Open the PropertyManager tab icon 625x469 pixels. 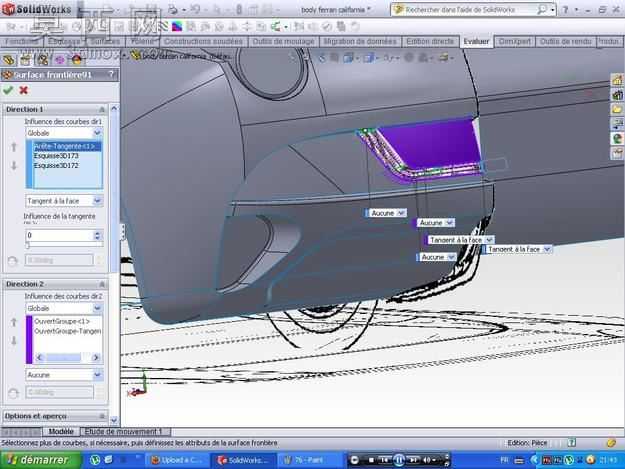pos(25,60)
